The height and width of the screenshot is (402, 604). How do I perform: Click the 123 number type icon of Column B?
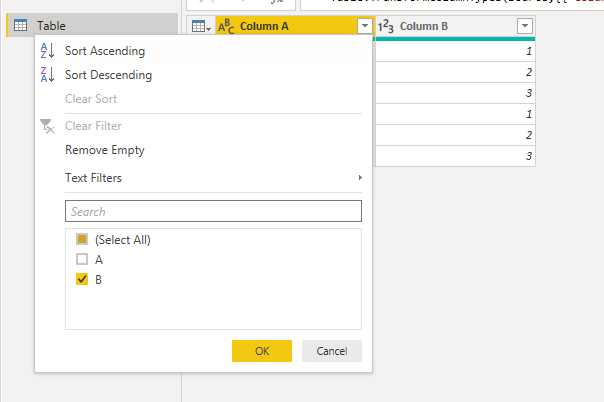pos(385,26)
